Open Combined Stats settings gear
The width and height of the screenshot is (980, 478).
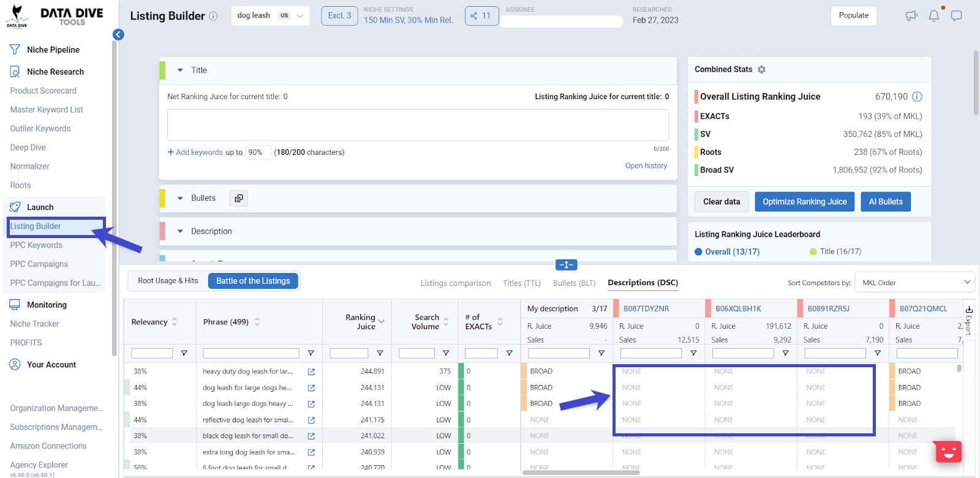[761, 70]
